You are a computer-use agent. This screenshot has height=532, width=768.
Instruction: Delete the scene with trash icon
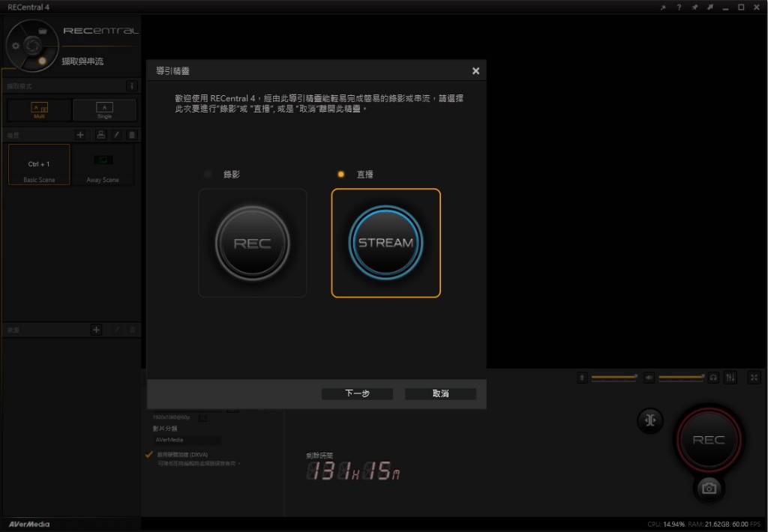coord(132,135)
